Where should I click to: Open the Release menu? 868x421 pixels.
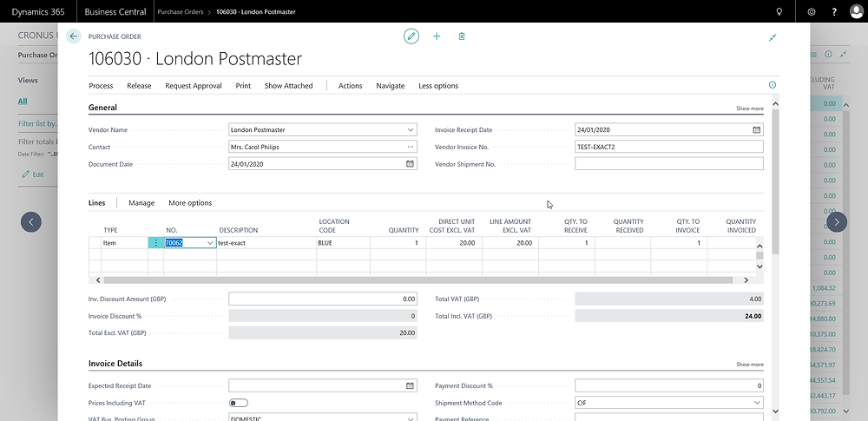coord(139,86)
